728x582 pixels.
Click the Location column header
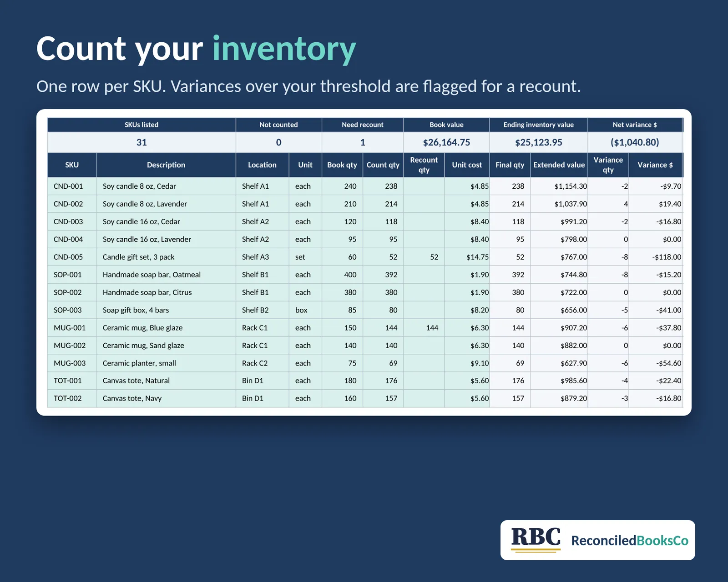(x=262, y=165)
